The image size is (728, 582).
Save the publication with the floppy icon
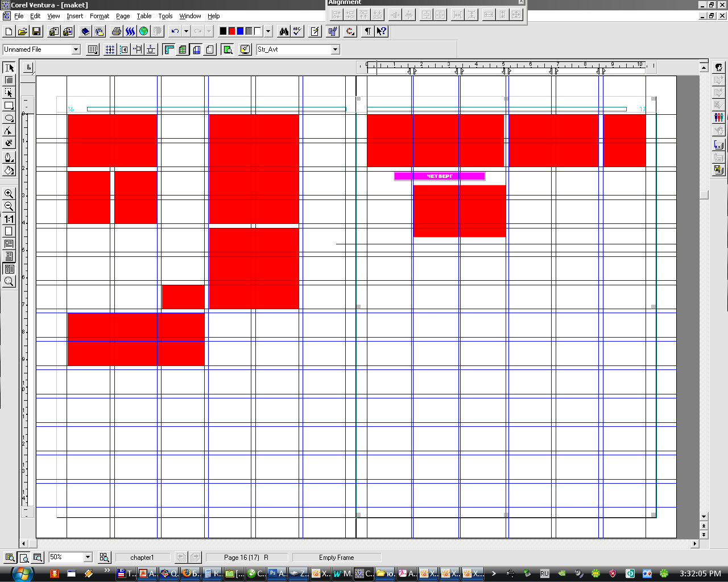[36, 31]
